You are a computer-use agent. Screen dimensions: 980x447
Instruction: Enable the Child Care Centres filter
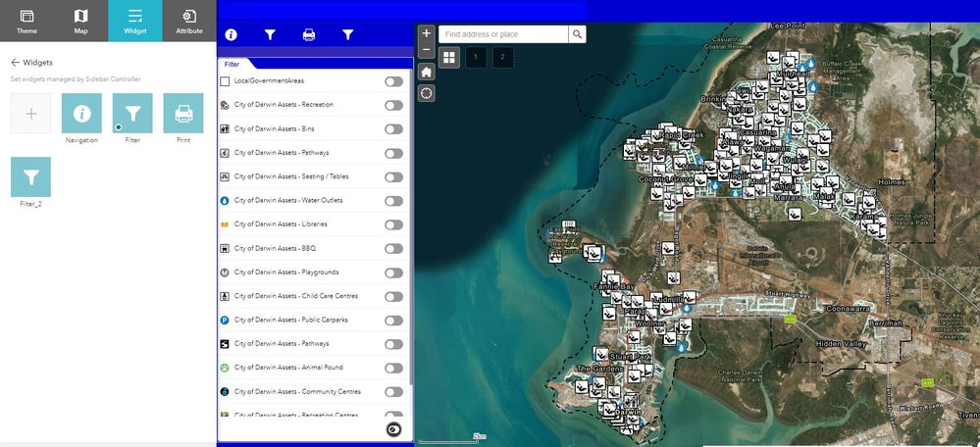[x=393, y=297]
